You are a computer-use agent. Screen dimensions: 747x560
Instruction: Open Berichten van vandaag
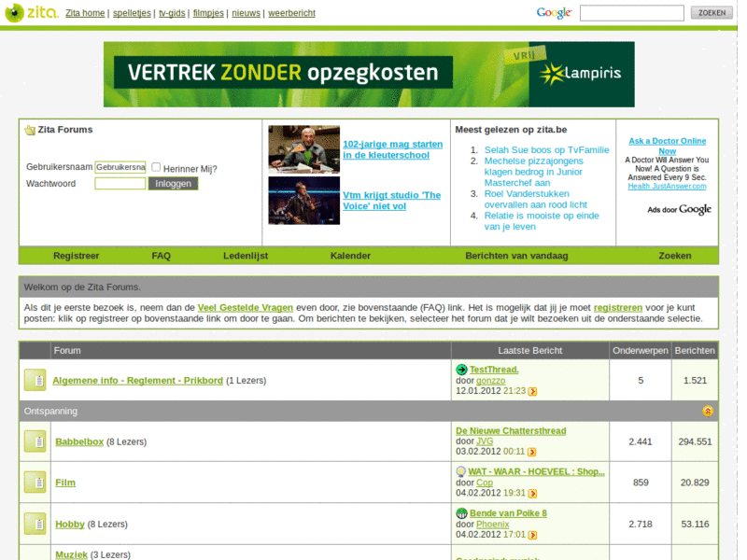pos(516,256)
